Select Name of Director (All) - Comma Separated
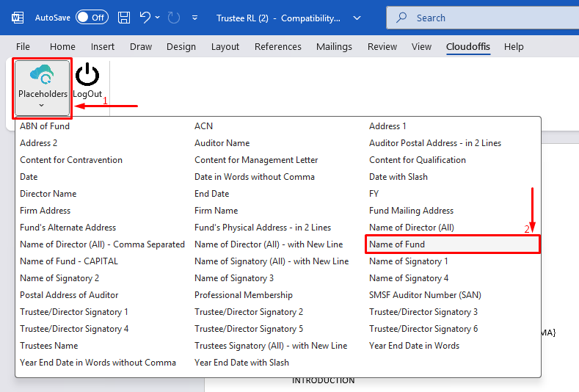This screenshot has width=579, height=392. point(102,244)
